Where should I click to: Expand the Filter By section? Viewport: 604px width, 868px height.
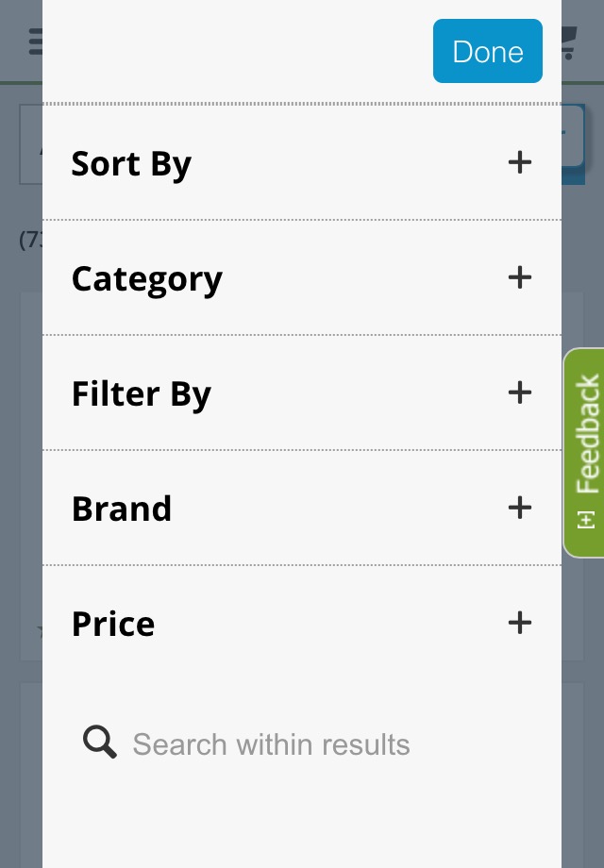point(302,392)
